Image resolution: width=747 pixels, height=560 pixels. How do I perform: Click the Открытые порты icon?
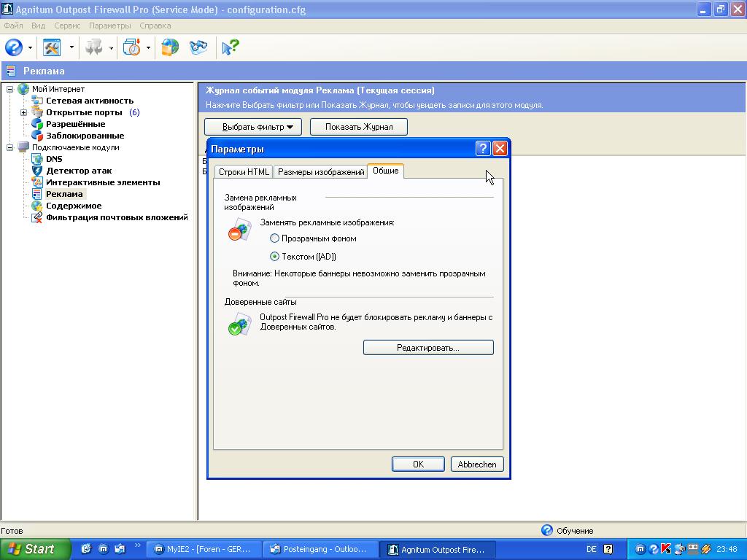coord(37,112)
